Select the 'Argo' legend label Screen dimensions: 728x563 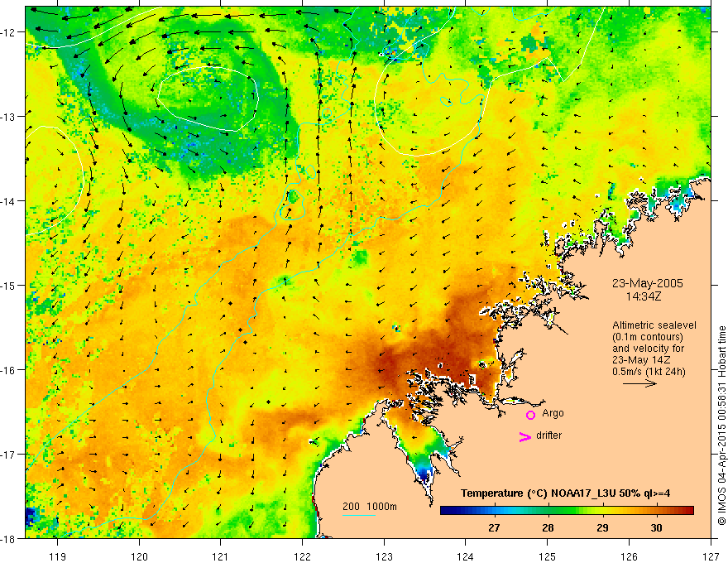(x=553, y=413)
